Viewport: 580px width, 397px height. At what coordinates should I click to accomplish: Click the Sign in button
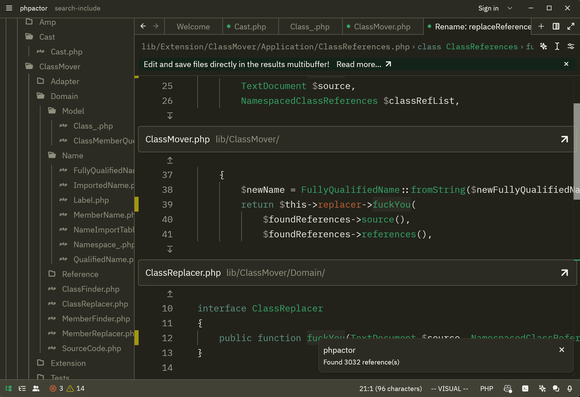click(x=488, y=8)
